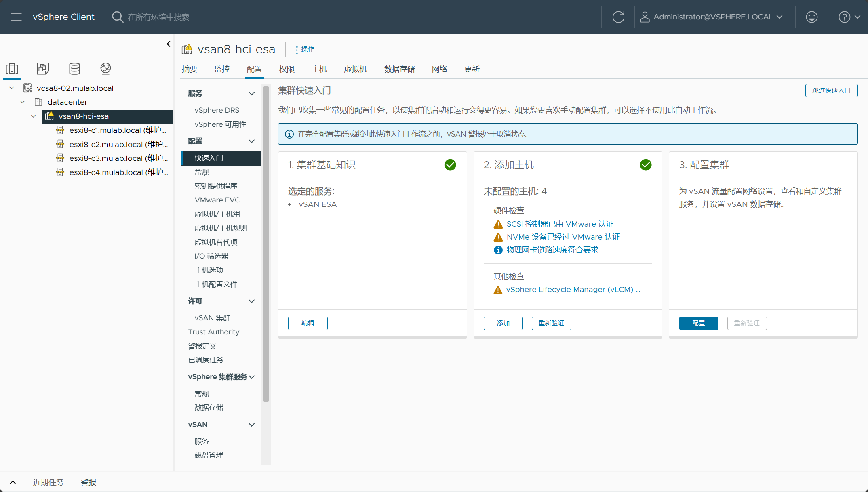Refresh the vSphere Client view
Image resolution: width=868 pixels, height=492 pixels.
point(618,17)
